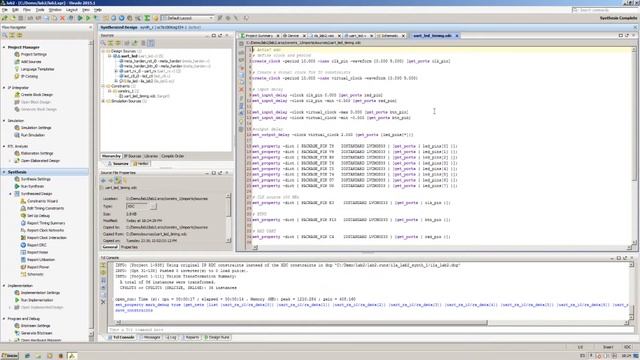Click the search icon in Flow Navigator header
640x360 pixels.
[5, 36]
